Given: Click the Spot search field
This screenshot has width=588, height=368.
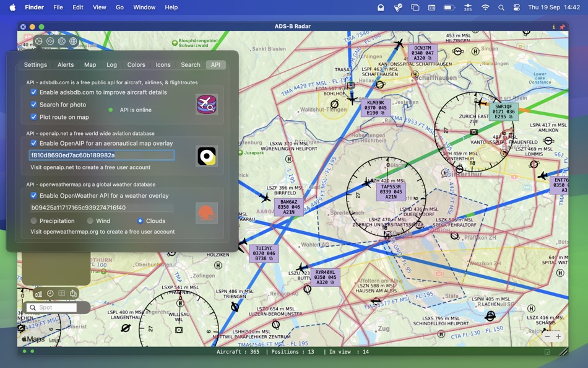Looking at the screenshot, I should [52, 307].
